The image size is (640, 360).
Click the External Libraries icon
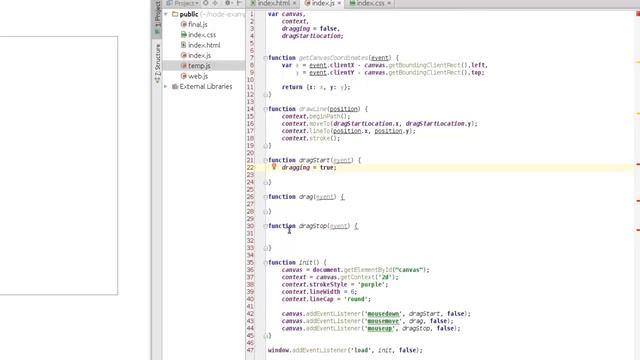tap(175, 87)
